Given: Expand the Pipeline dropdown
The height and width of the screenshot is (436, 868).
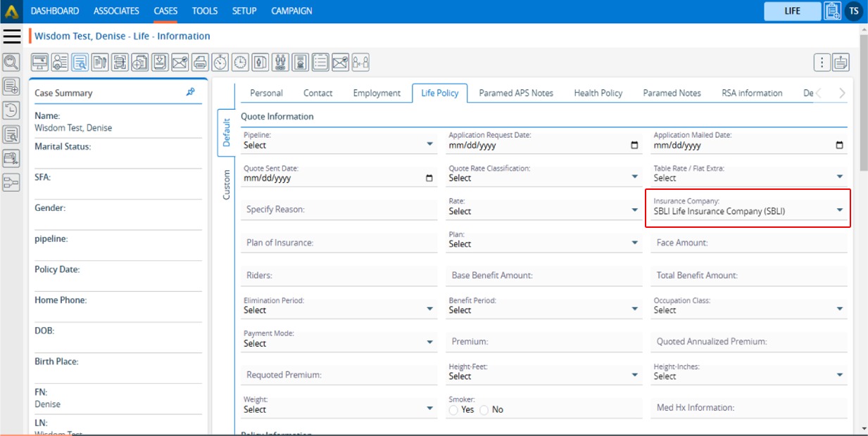Looking at the screenshot, I should point(338,144).
